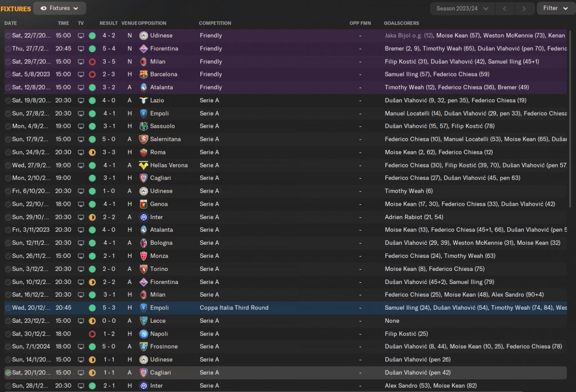Click the Barcelona club crest
Image resolution: width=576 pixels, height=392 pixels.
pyautogui.click(x=144, y=74)
